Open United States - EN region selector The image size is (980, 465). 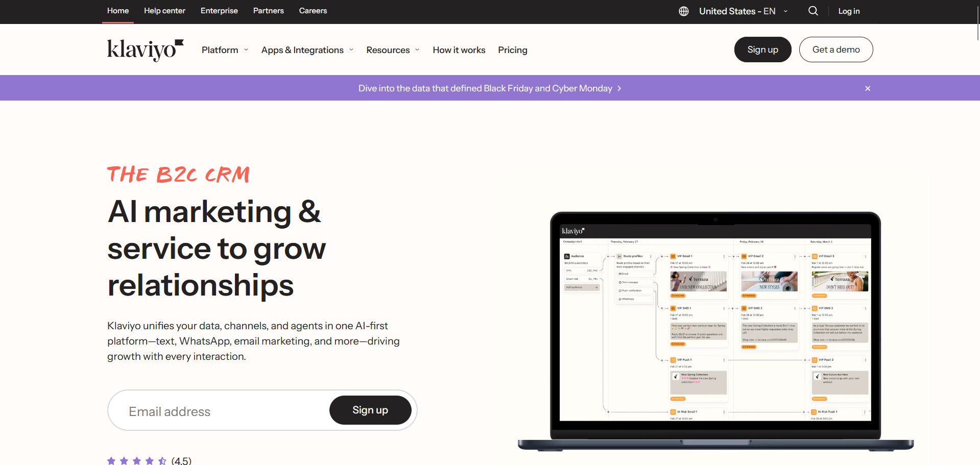[743, 11]
